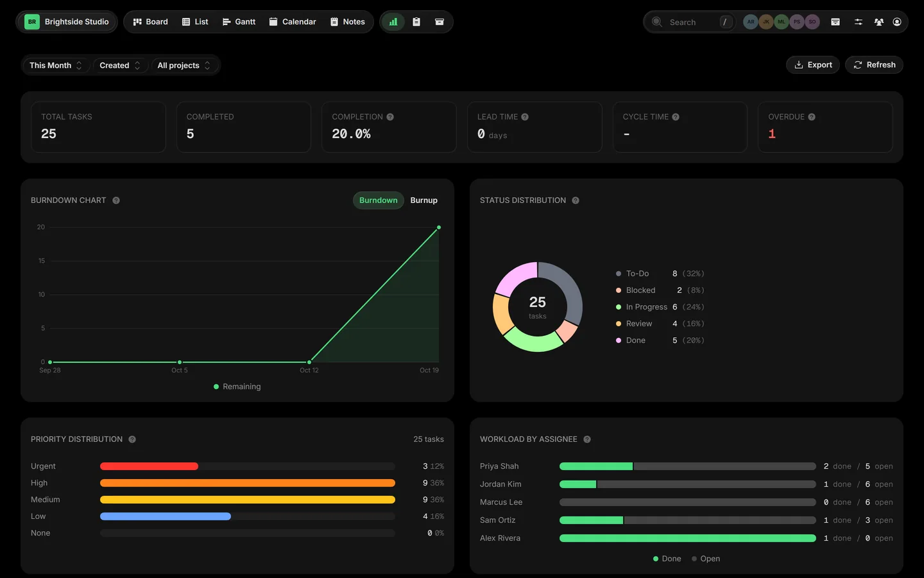The width and height of the screenshot is (924, 578).
Task: Open the Created date-field dropdown
Action: [120, 66]
